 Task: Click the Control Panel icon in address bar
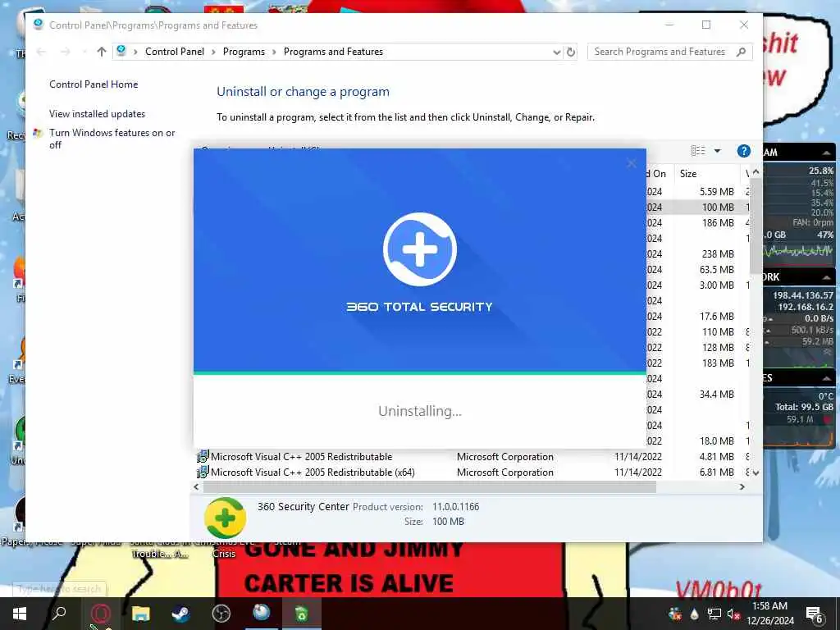[121, 51]
